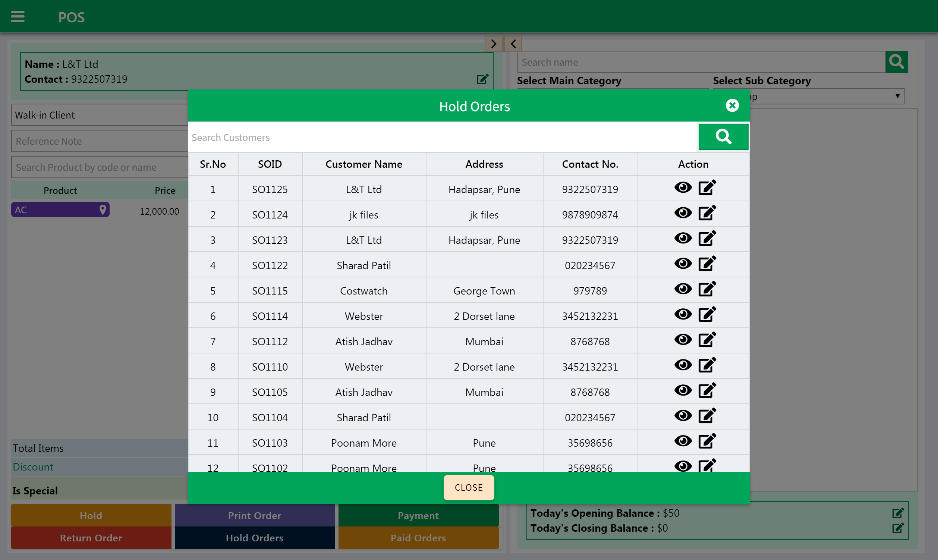Edit hold order SO1103
This screenshot has height=560, width=938.
pos(707,441)
